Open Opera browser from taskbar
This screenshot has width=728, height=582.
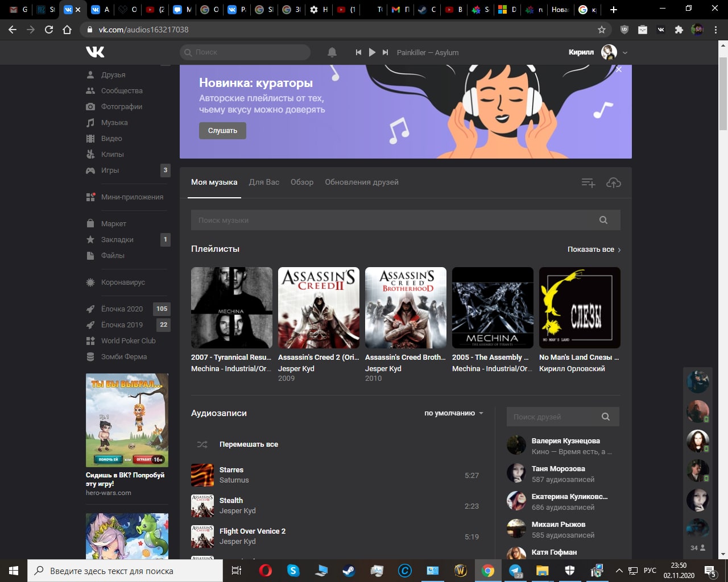(265, 571)
